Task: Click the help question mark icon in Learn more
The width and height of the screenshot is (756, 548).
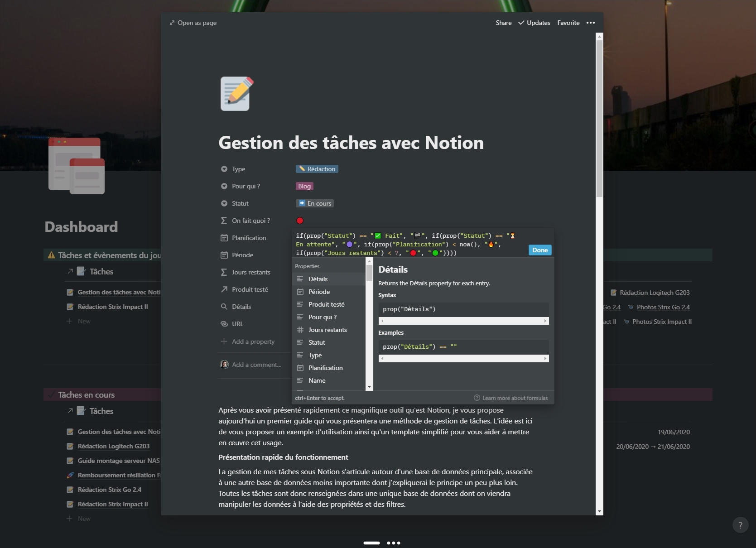Action: 477,398
